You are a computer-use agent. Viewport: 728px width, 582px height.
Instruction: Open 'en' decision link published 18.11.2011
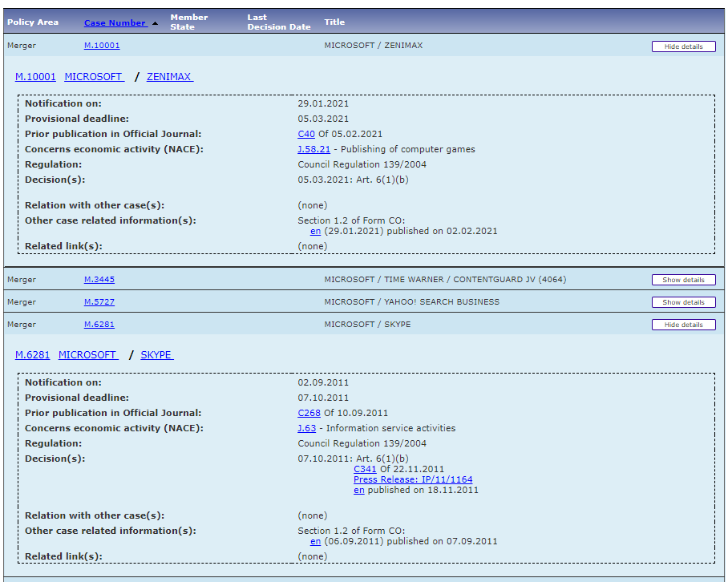[359, 490]
